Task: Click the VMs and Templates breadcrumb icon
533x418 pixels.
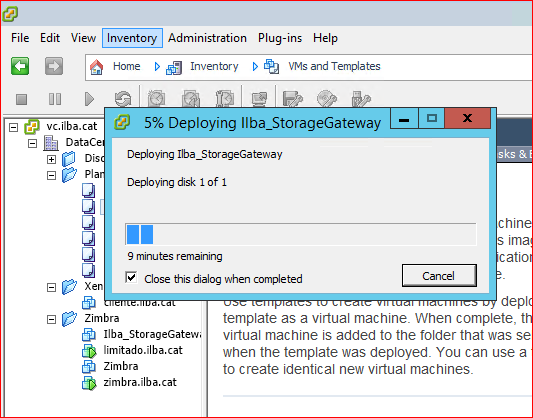Action: tap(272, 67)
